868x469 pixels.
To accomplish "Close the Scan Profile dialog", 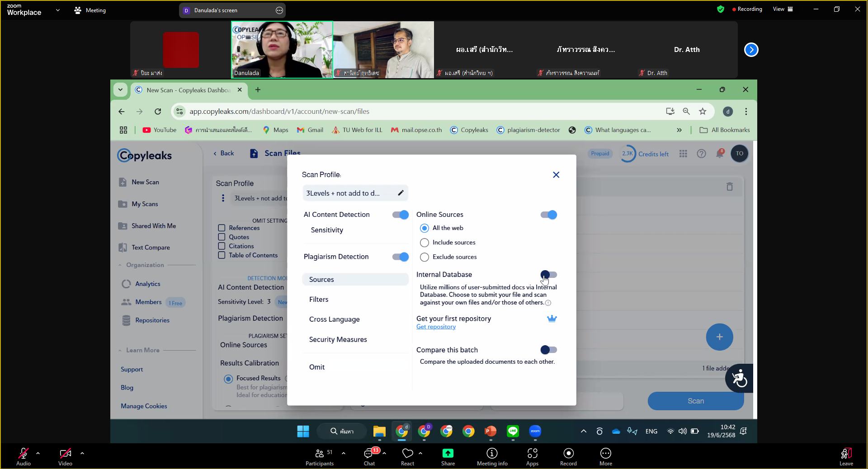I will tap(556, 175).
